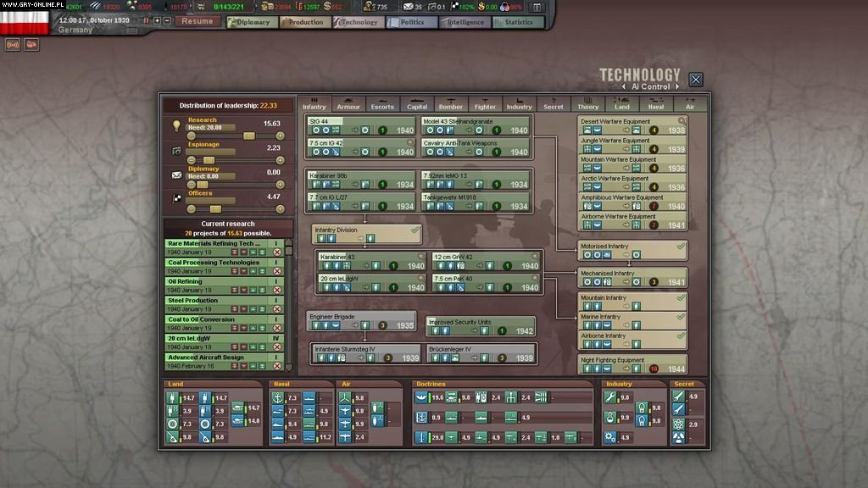Increase Espionage leadership with plus button
This screenshot has width=868, height=488.
coord(280,160)
